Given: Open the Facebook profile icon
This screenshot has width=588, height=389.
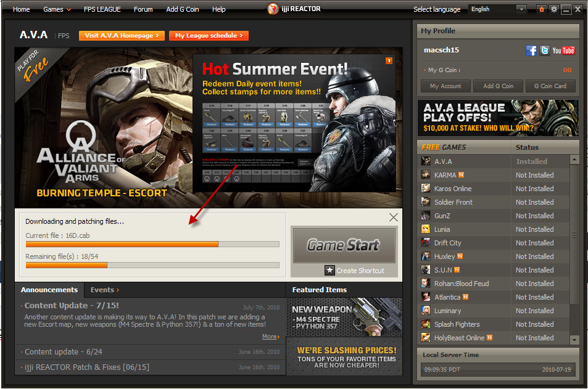Looking at the screenshot, I should pyautogui.click(x=531, y=51).
